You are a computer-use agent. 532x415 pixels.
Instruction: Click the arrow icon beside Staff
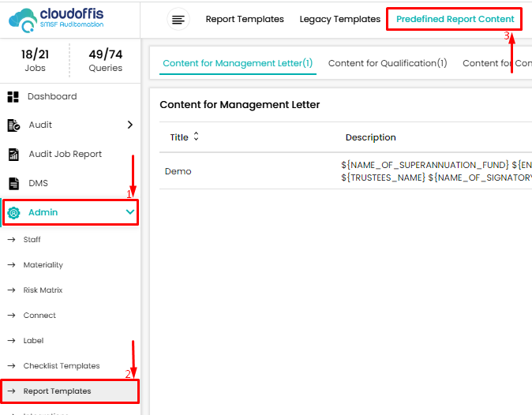click(x=12, y=239)
